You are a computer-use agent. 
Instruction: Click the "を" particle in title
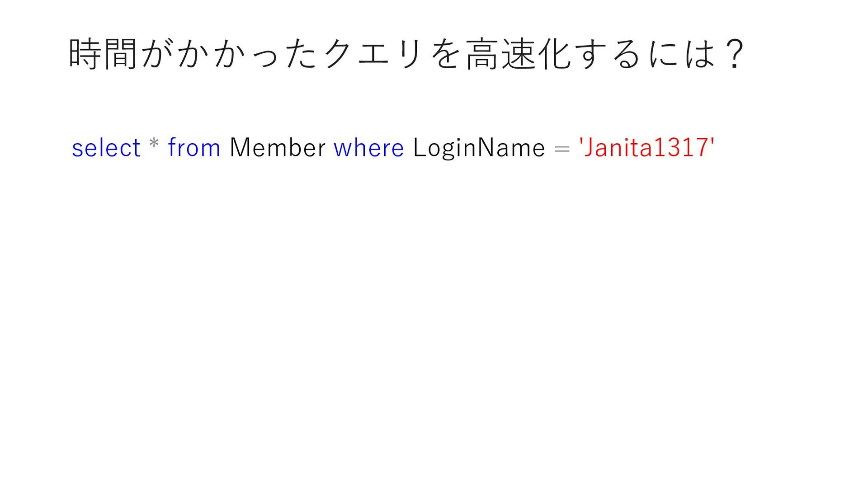(x=445, y=54)
